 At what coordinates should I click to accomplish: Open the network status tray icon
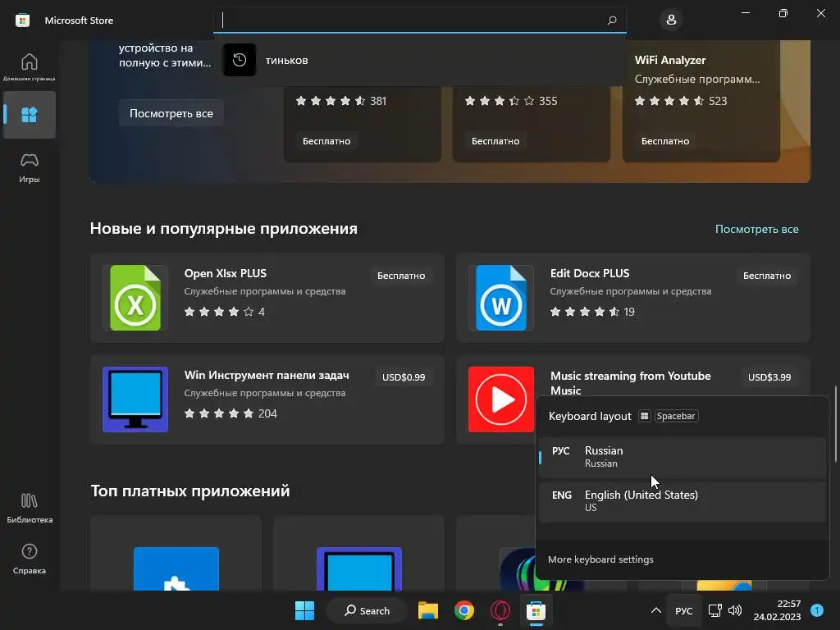[714, 610]
